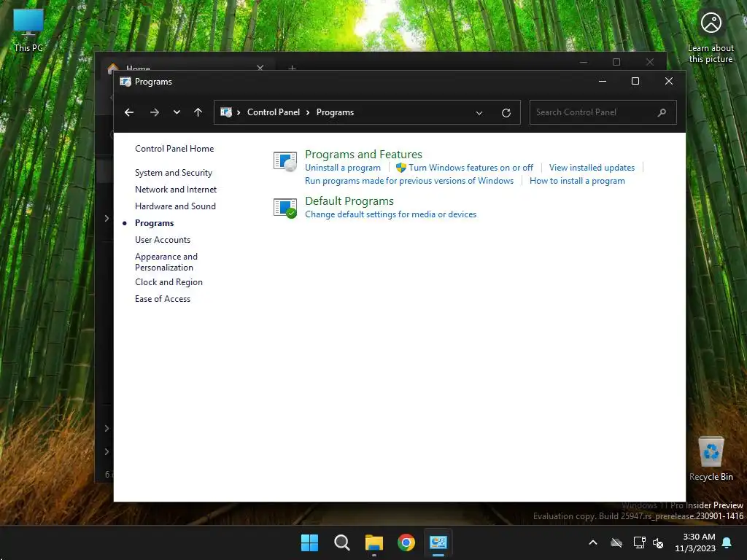Refresh the Programs page
This screenshot has height=560, width=747.
[506, 113]
